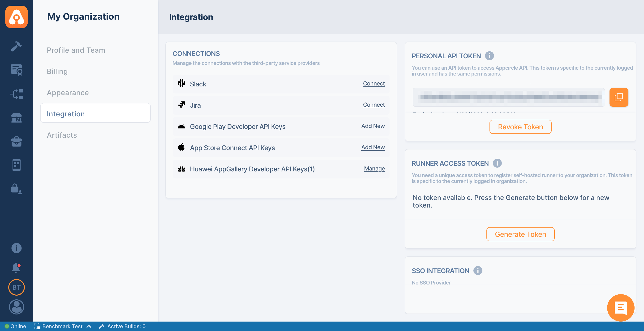Click the briefcase icon in the sidebar
Viewport: 644px width, 331px height.
pyautogui.click(x=17, y=141)
